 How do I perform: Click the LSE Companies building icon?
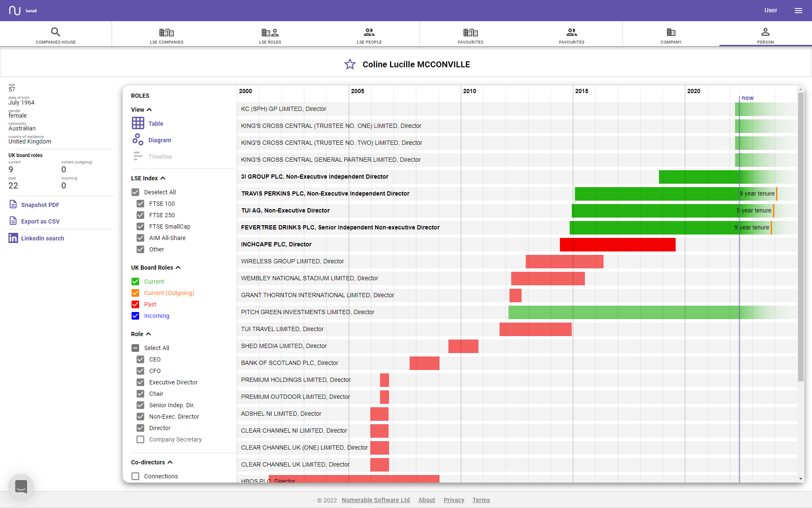tap(166, 32)
